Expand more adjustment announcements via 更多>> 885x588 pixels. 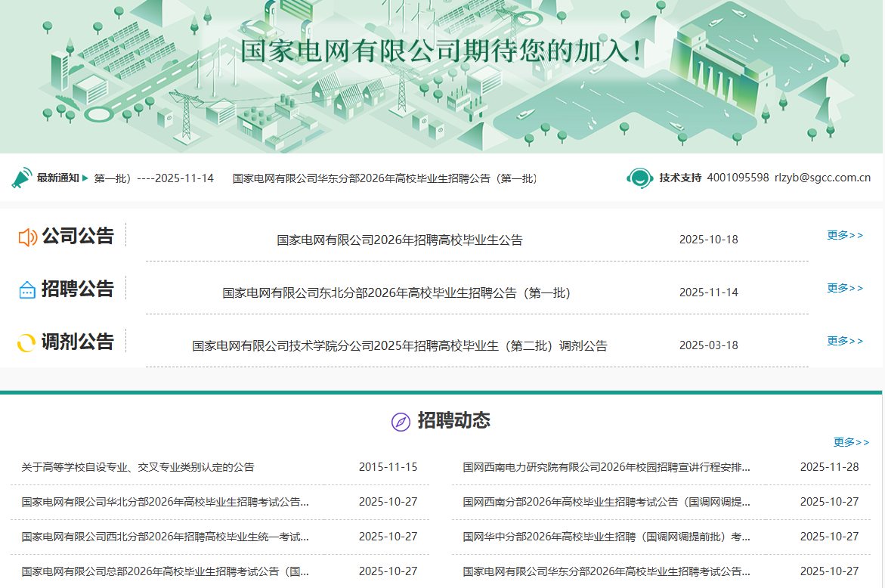[x=844, y=341]
